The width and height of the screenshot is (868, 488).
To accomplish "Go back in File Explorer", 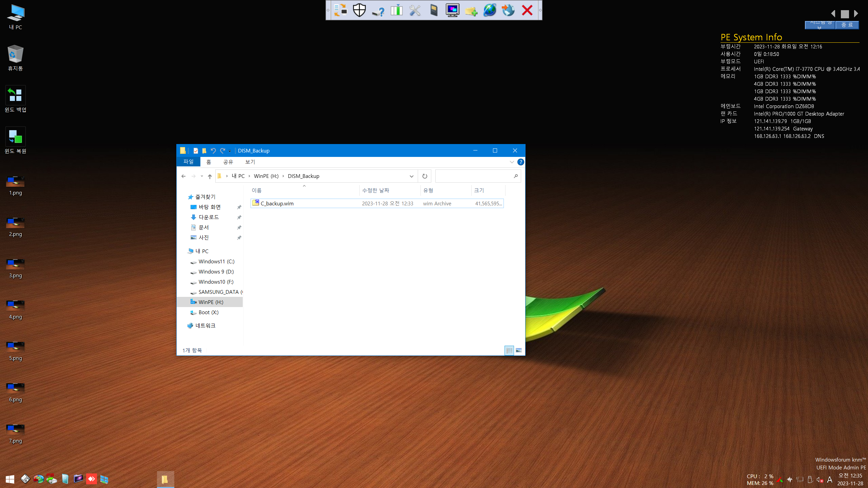I will (183, 176).
